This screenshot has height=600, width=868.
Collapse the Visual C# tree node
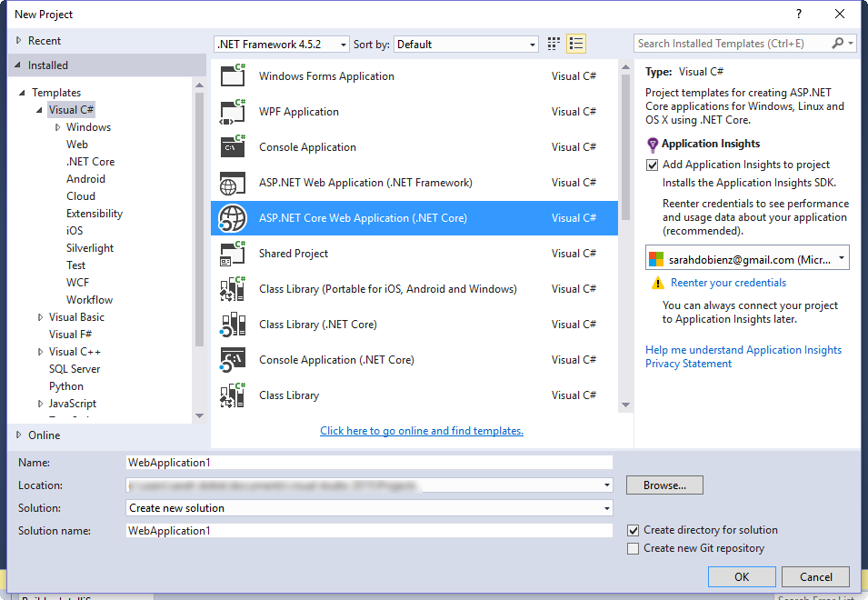[39, 110]
